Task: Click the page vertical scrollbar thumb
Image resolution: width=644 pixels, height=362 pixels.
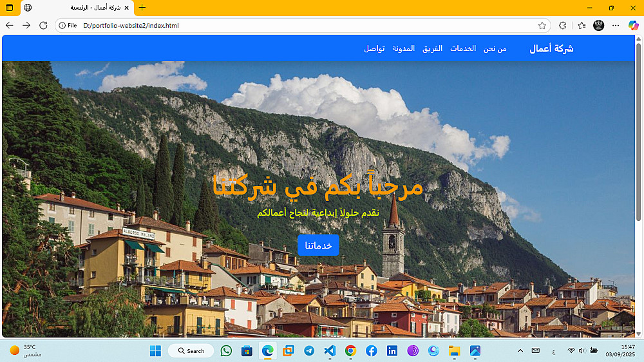Action: [x=638, y=131]
